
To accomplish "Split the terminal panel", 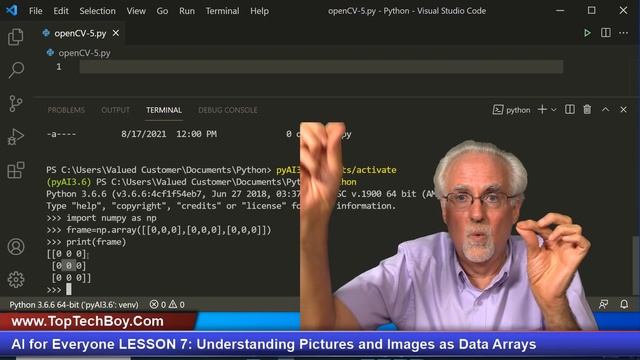I will click(570, 109).
